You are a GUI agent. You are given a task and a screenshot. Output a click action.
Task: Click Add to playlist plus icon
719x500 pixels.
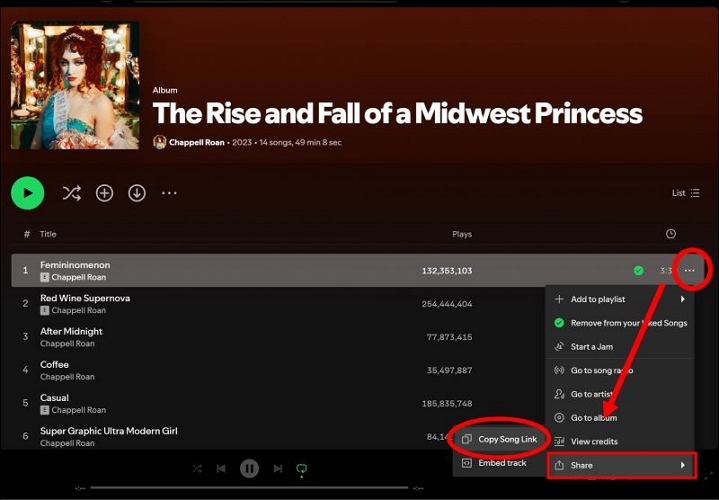[559, 299]
